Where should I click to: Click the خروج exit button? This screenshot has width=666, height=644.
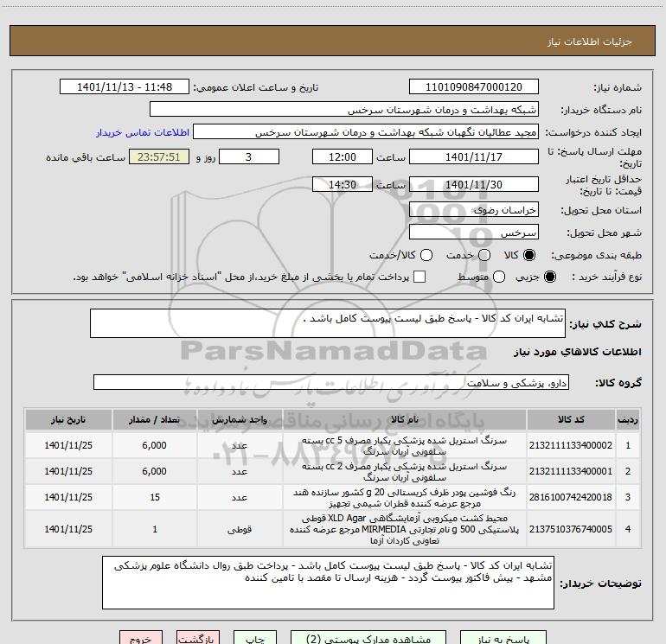tap(141, 638)
